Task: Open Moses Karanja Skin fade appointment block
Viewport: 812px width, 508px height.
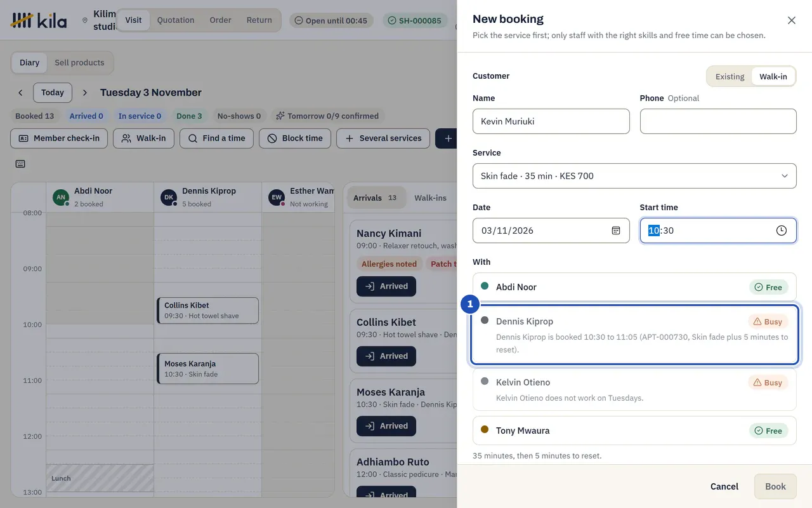Action: click(x=208, y=369)
